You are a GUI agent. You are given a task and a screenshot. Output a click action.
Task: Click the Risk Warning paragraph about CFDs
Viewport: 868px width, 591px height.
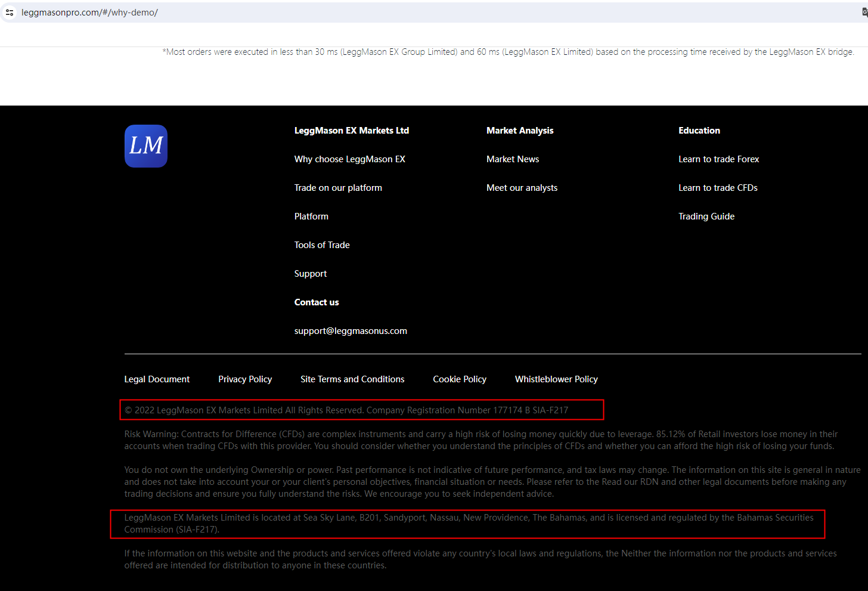[481, 440]
